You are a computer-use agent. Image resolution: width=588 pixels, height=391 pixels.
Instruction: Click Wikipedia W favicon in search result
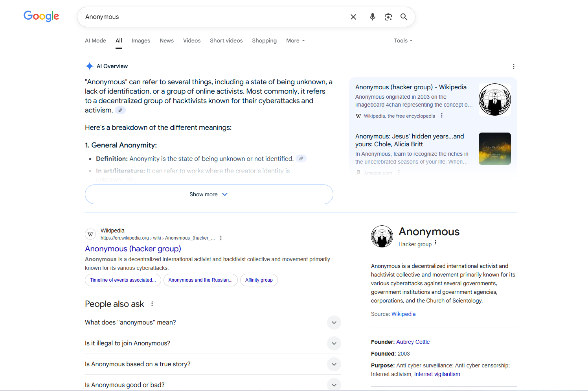(x=90, y=234)
